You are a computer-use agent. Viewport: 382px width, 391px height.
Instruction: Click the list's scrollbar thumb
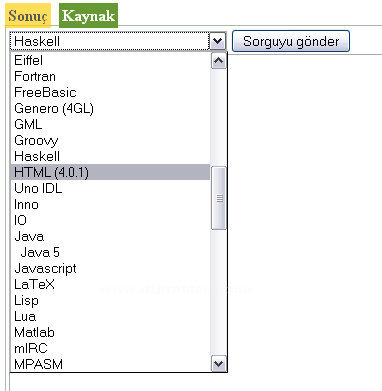(x=219, y=198)
